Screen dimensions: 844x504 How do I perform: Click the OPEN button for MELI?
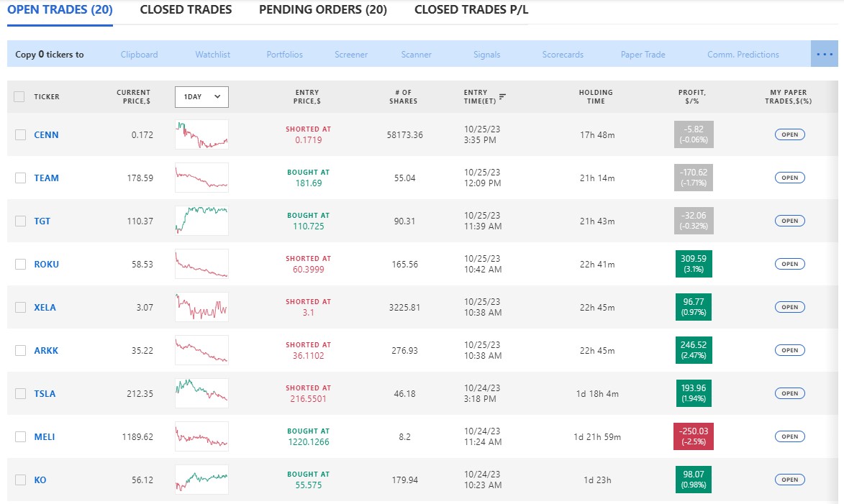pos(789,436)
